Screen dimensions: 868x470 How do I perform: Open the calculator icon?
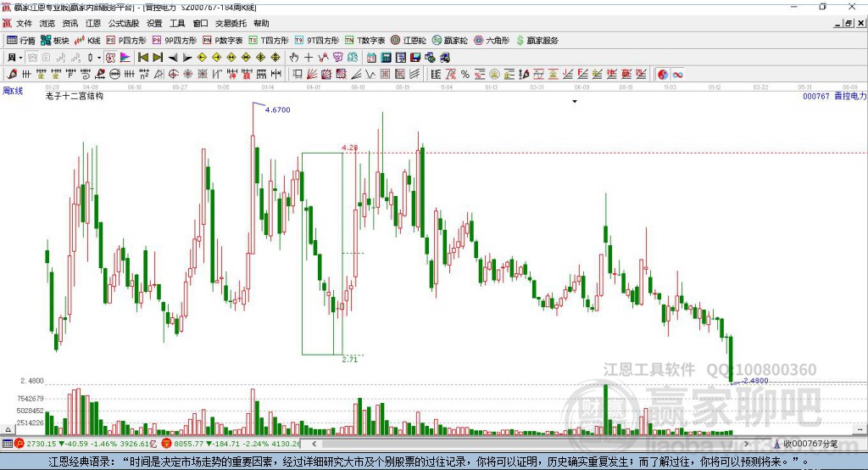point(387,58)
